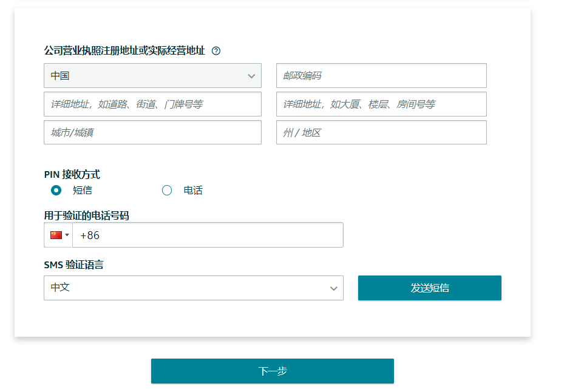584x392 pixels.
Task: Click the chevron on SMS language selector
Action: (x=333, y=288)
